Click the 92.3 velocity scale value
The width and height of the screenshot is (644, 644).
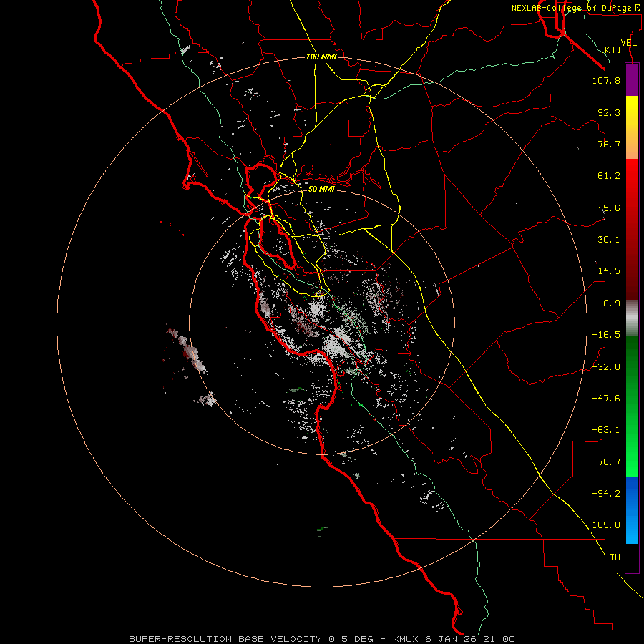609,112
